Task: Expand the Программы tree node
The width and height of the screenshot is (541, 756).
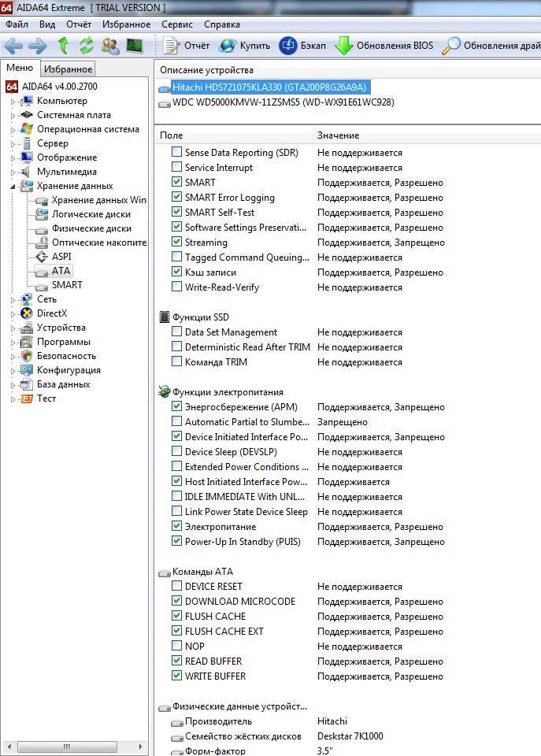Action: coord(13,343)
